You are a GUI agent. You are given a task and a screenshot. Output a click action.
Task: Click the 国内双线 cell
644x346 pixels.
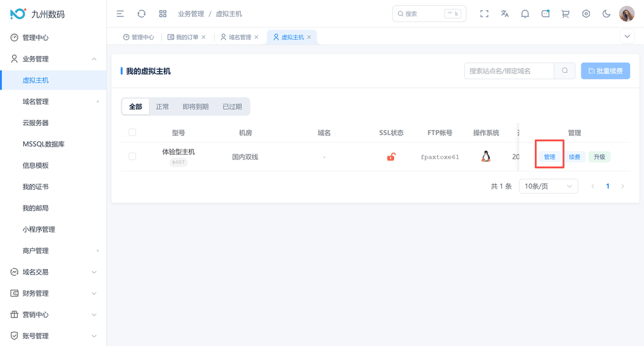[x=245, y=157]
